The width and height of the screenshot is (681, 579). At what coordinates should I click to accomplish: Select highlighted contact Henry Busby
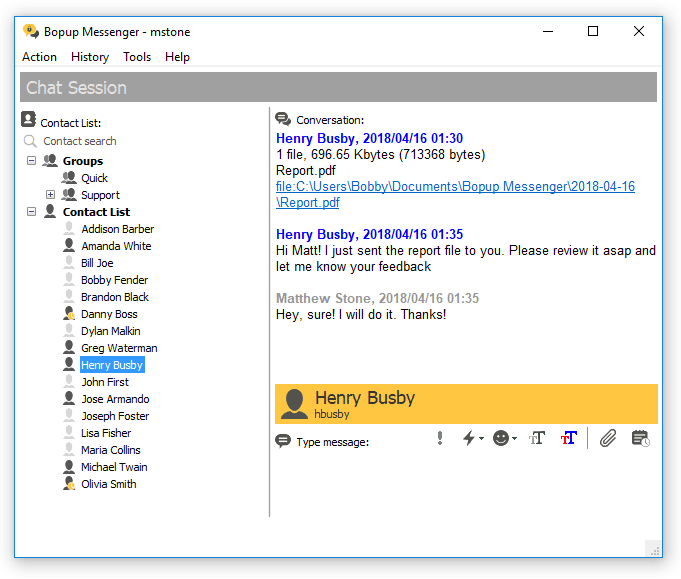pyautogui.click(x=112, y=365)
